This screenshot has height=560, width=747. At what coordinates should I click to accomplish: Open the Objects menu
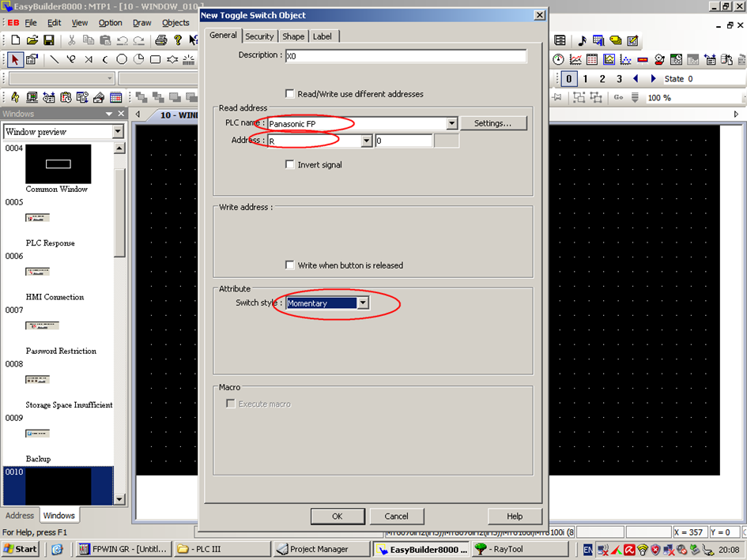175,22
